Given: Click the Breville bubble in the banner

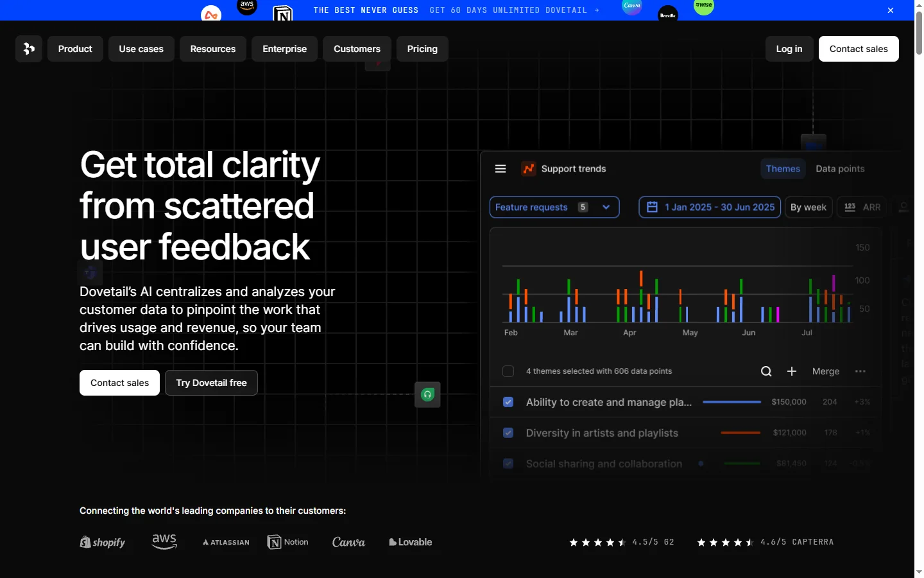Looking at the screenshot, I should 668,14.
